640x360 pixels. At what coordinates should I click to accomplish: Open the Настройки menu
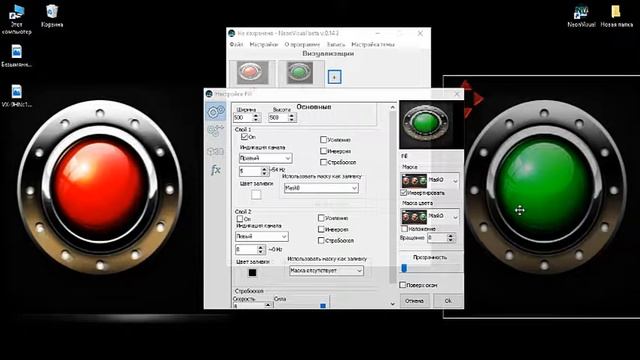tap(264, 44)
